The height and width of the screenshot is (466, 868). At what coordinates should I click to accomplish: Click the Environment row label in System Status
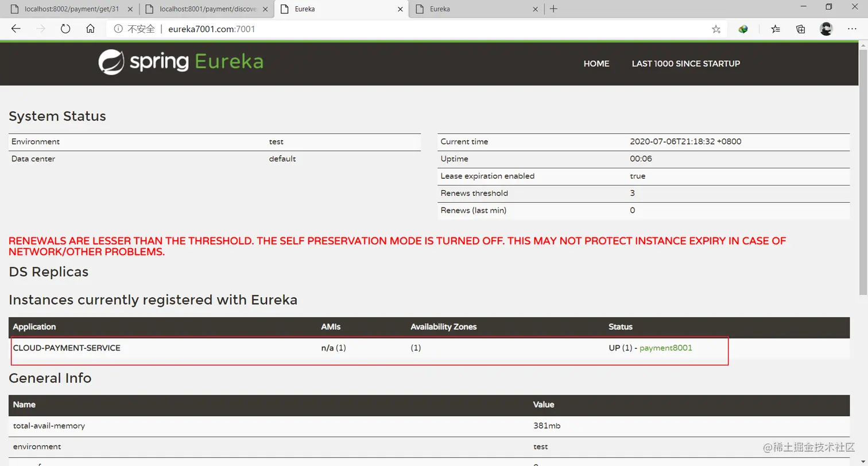(36, 141)
